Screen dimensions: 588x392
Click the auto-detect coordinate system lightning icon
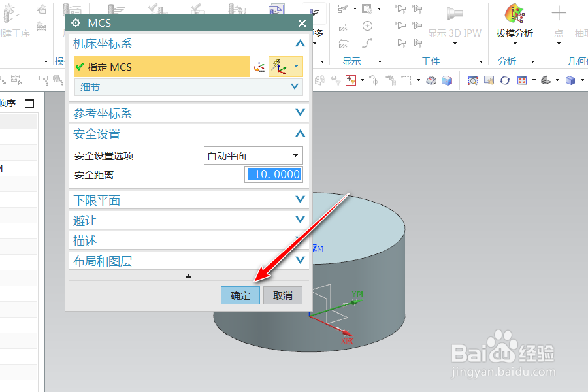click(278, 67)
